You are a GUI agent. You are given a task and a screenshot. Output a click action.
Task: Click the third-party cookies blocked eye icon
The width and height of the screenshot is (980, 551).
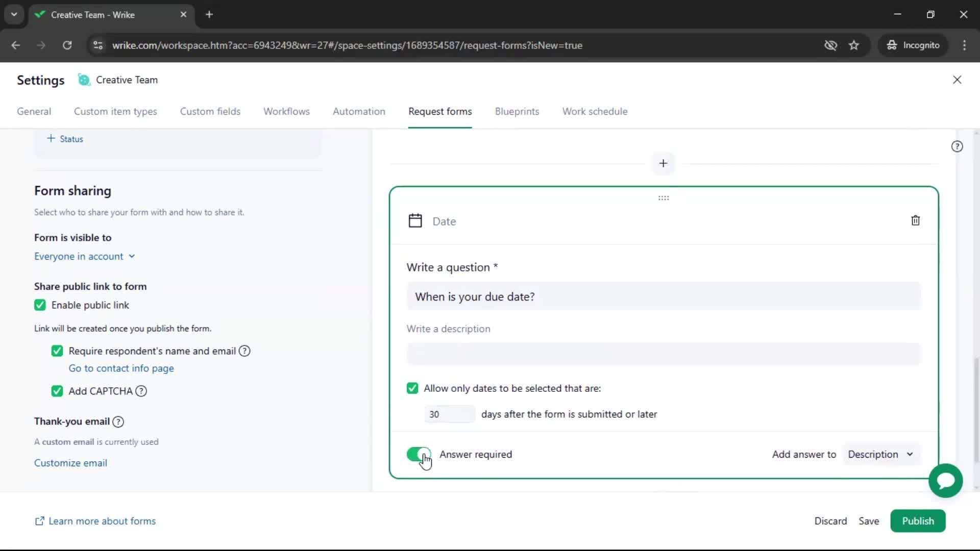(x=830, y=45)
